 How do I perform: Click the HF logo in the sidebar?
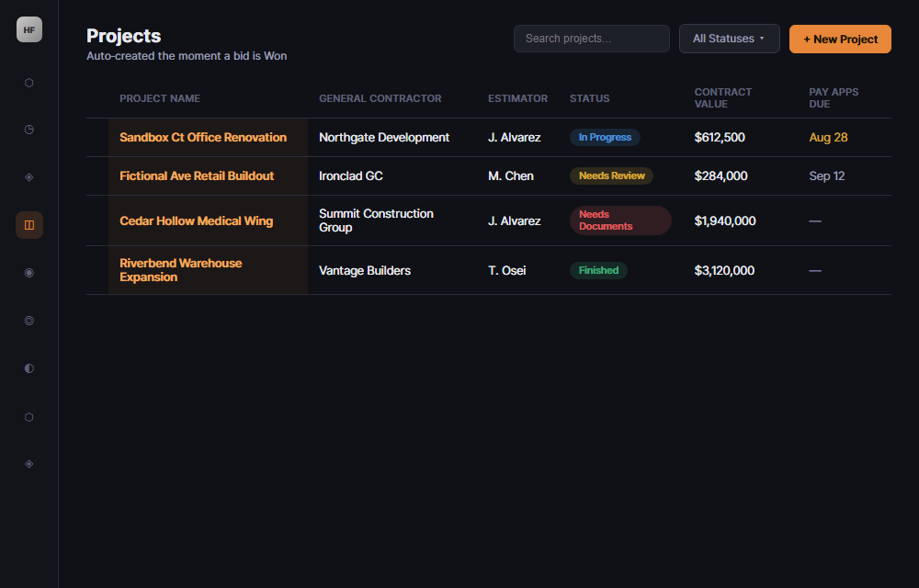pos(29,30)
